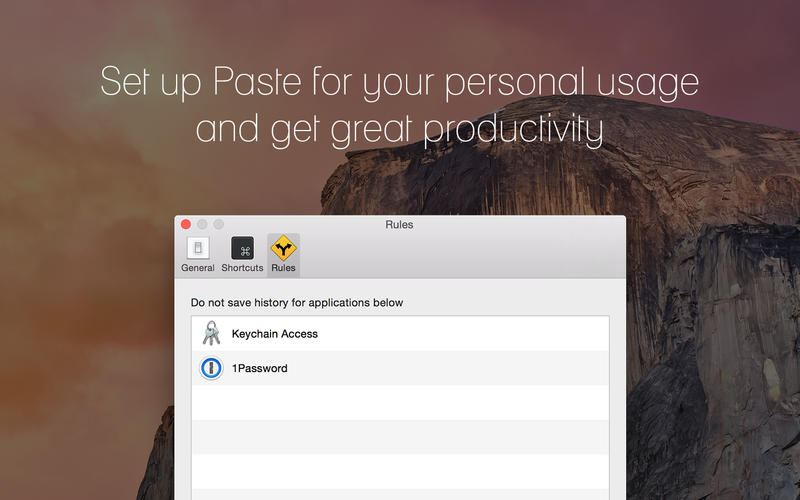The height and width of the screenshot is (500, 800).
Task: Select the Keychain Access row
Action: (x=400, y=334)
